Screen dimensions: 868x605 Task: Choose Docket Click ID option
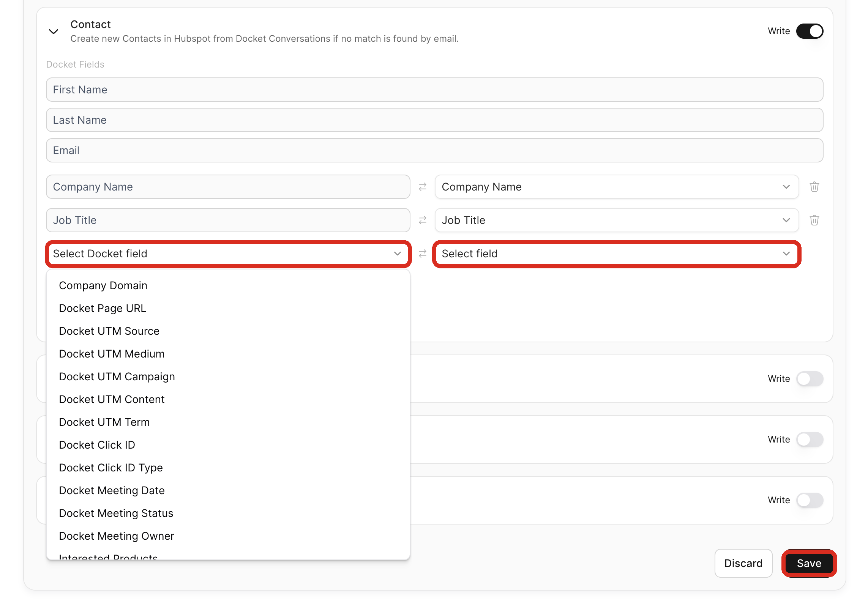click(x=228, y=445)
